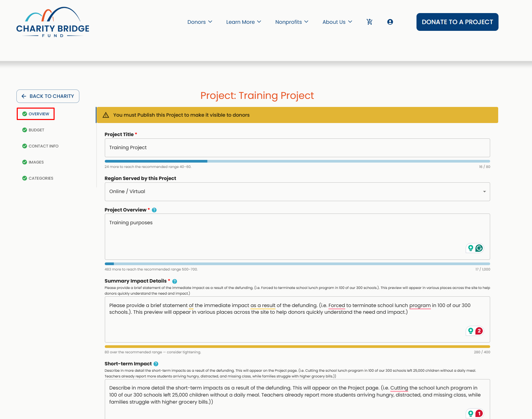Open the user account profile icon
This screenshot has height=419, width=532.
390,22
